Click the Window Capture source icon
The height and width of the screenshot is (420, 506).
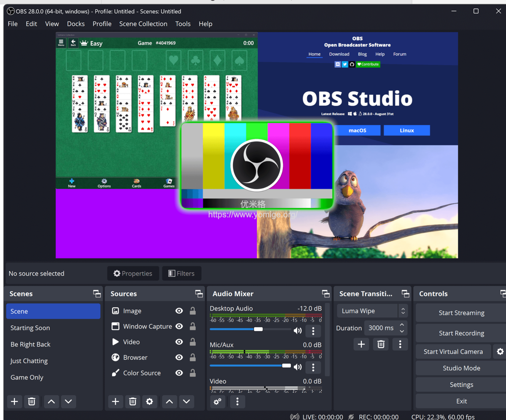[x=116, y=326]
